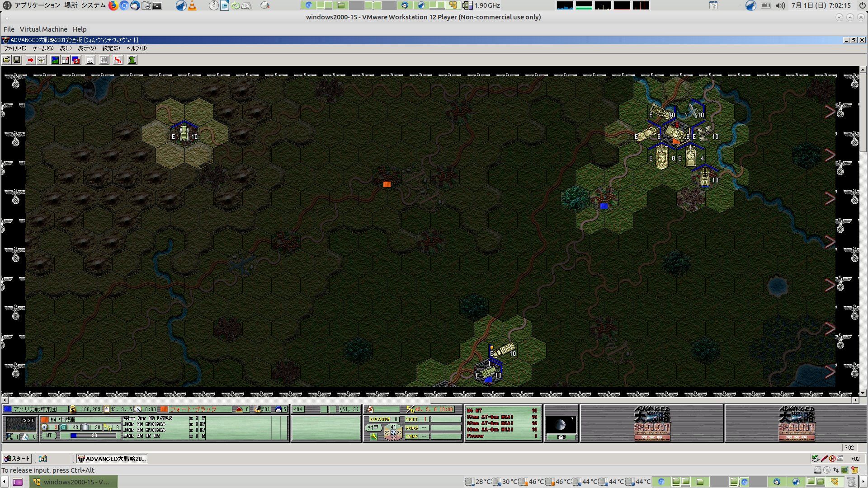Select the tank unit on light hex

click(x=184, y=134)
